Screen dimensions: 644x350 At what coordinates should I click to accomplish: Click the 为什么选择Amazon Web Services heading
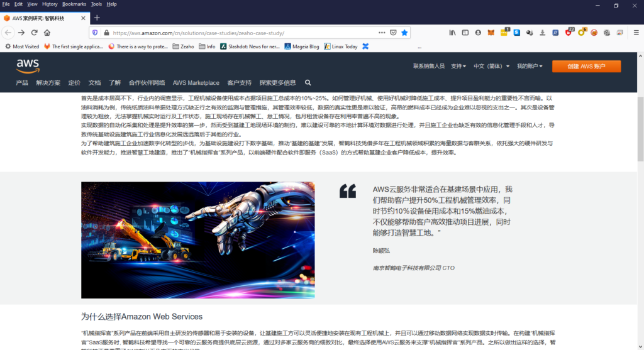click(x=142, y=317)
